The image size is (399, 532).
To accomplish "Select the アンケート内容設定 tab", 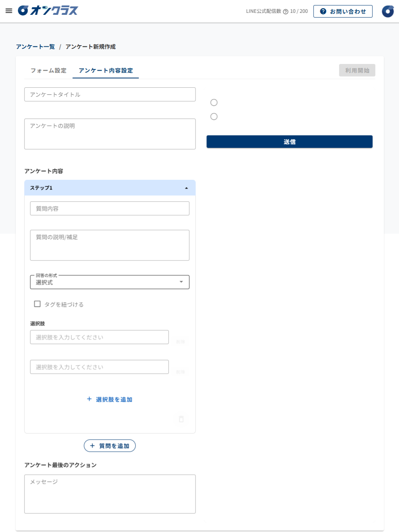I will 106,71.
